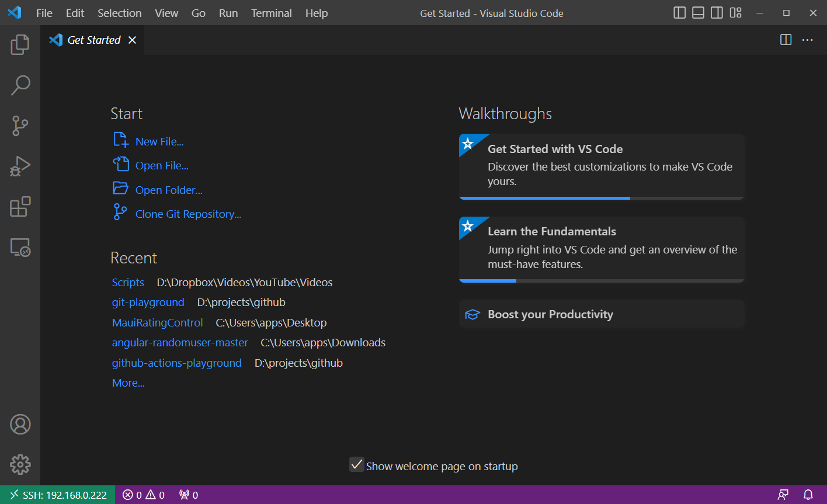Open SSH remote connection menu in status bar
This screenshot has height=504, width=827.
pos(58,495)
